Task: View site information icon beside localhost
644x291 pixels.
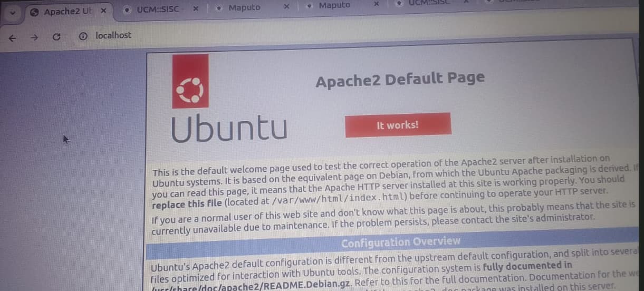Action: pyautogui.click(x=82, y=36)
